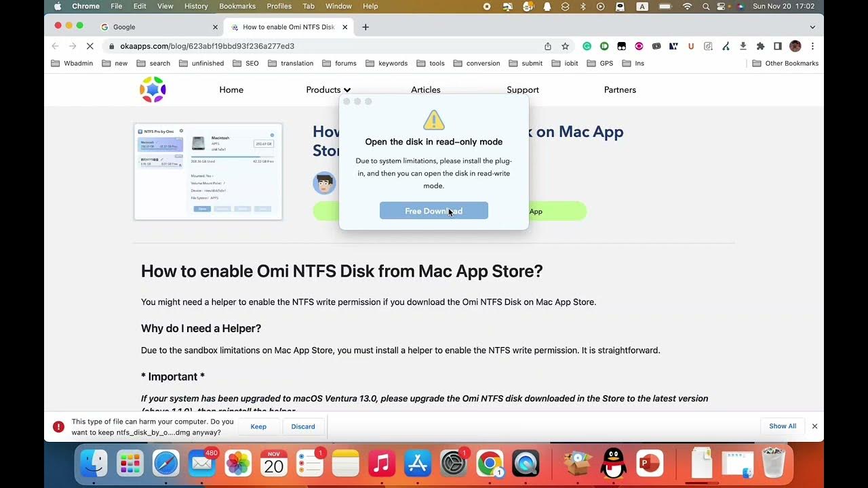Viewport: 868px width, 488px height.
Task: Close the downloads bar with the X
Action: pyautogui.click(x=814, y=426)
